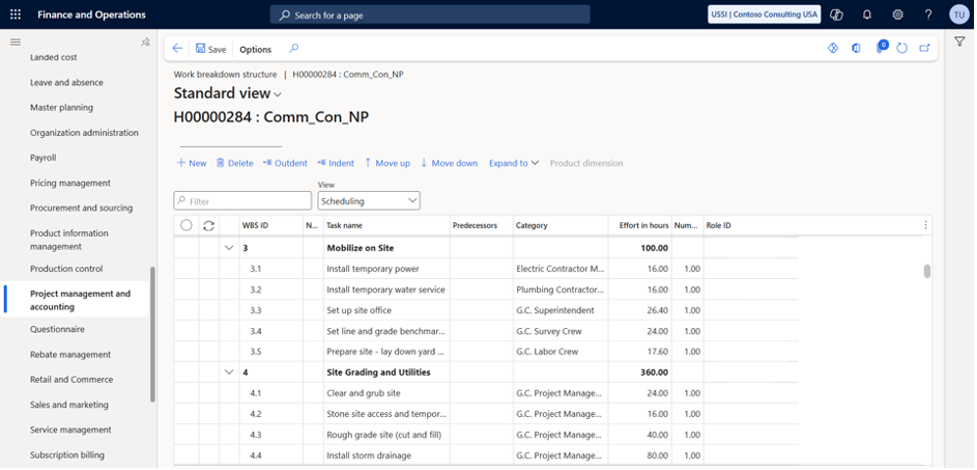Click the search icon next to Options
Viewport: 977px width, 470px height.
tap(294, 49)
